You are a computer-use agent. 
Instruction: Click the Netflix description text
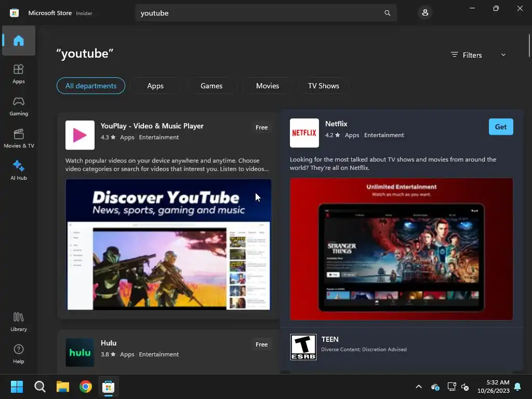point(393,164)
